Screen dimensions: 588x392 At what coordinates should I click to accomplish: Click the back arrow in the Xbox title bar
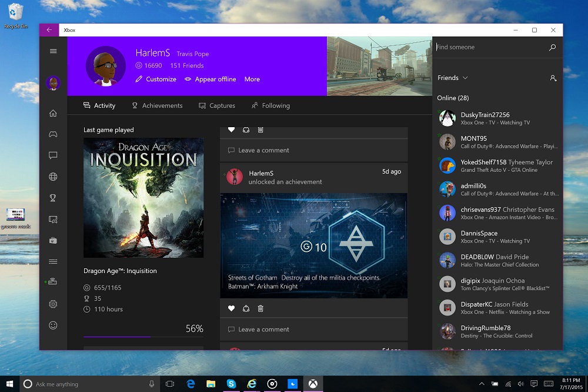tap(49, 30)
